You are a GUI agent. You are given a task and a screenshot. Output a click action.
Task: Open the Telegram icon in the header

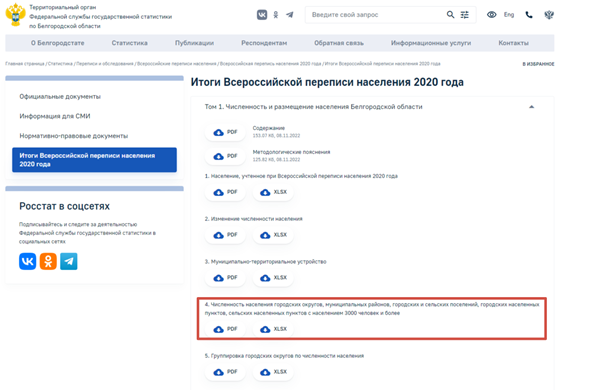pyautogui.click(x=290, y=15)
